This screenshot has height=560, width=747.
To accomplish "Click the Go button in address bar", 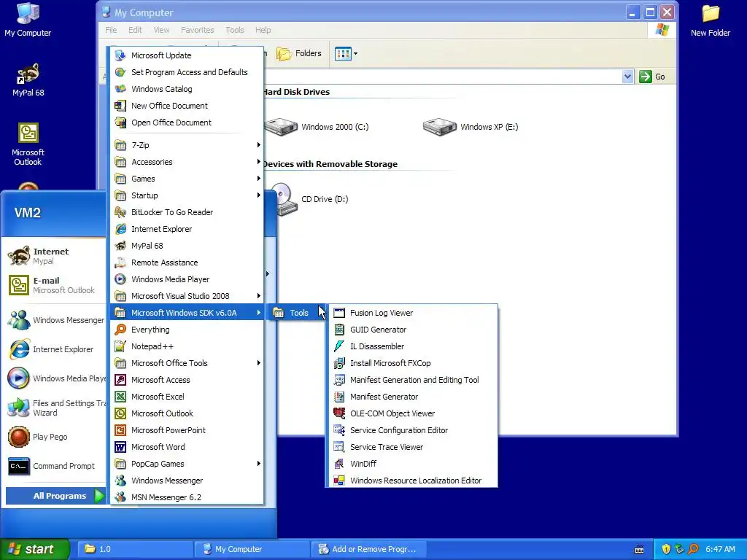I will (x=652, y=76).
